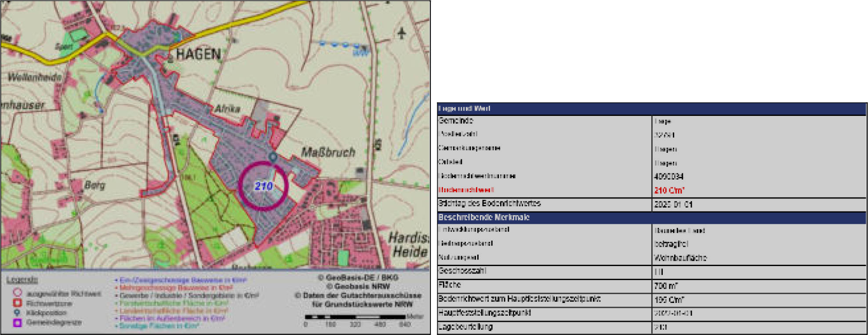Click the Lagebeurteilung row label
The width and height of the screenshot is (868, 335).
coord(465,326)
